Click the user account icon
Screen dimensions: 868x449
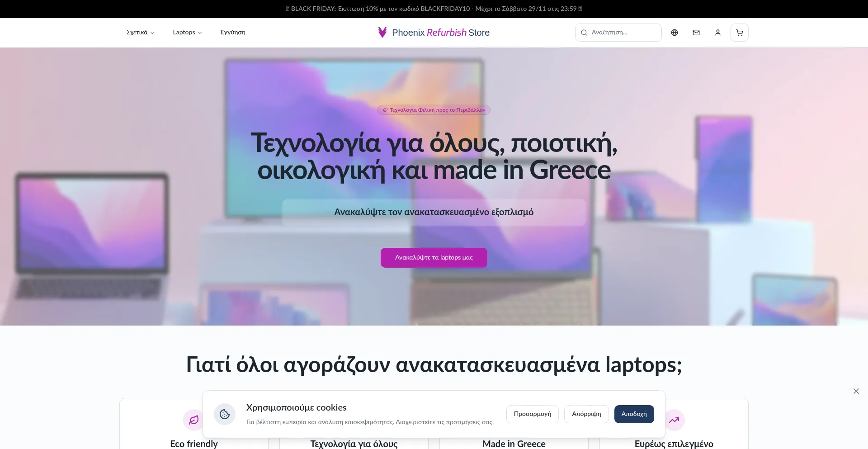pos(718,33)
